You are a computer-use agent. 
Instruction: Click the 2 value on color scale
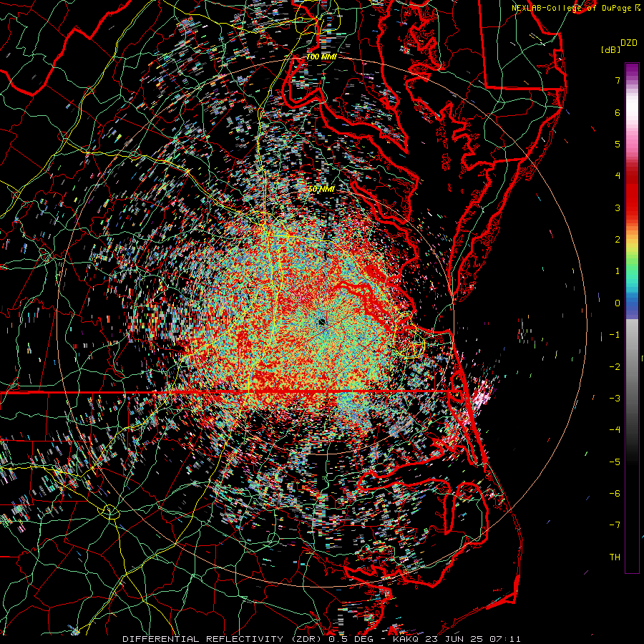click(618, 240)
